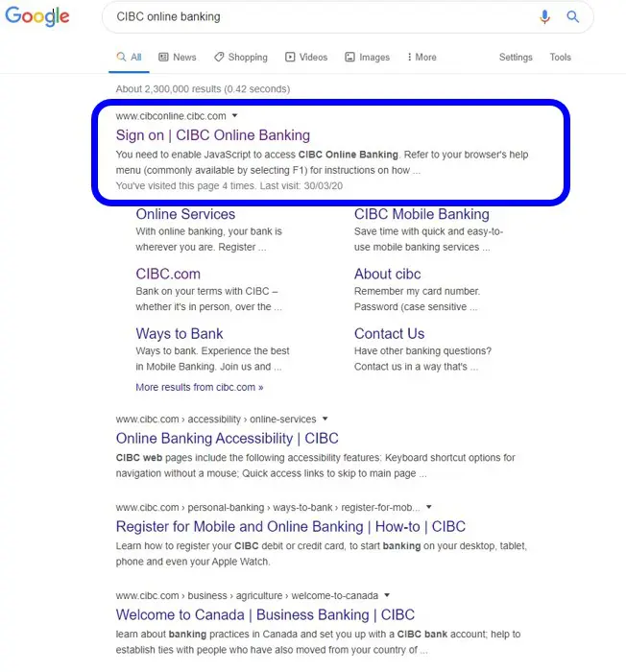Screen dimensions: 626x672
Task: Open the Contact Us sitelink
Action: [x=389, y=333]
